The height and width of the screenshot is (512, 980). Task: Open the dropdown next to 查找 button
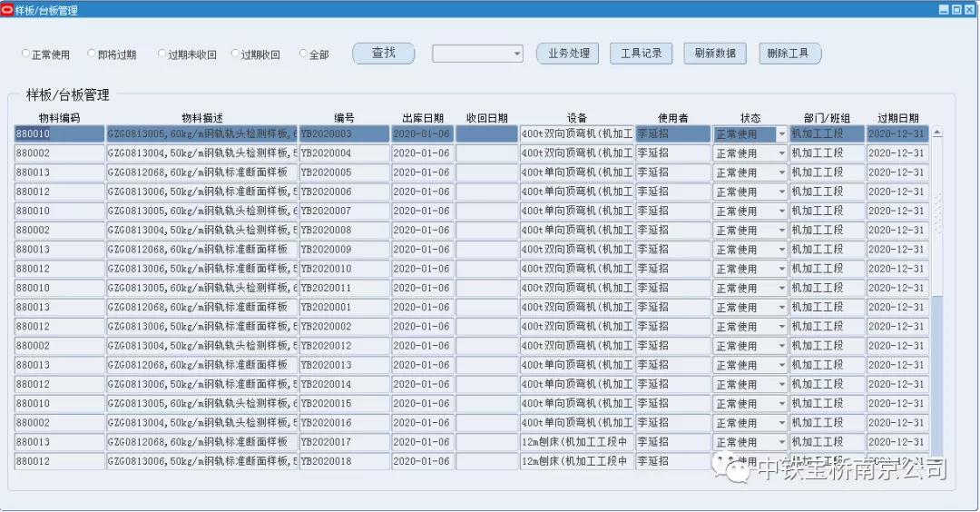(517, 54)
